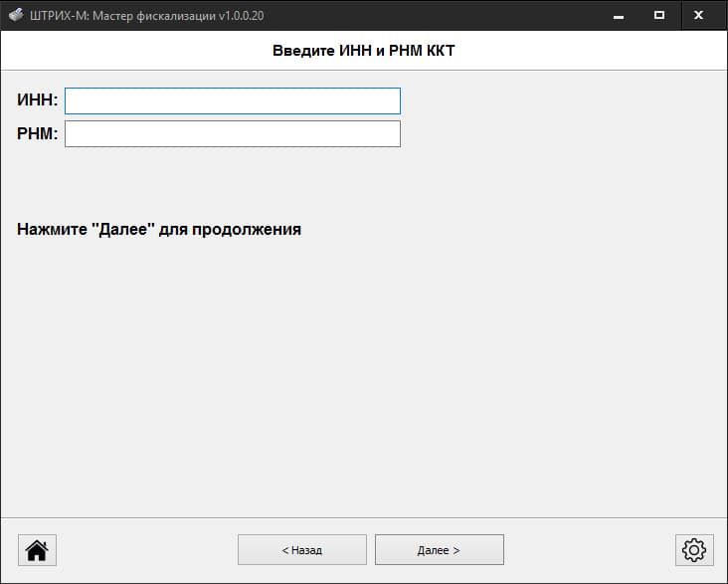Click the РНМ: label

coord(38,133)
